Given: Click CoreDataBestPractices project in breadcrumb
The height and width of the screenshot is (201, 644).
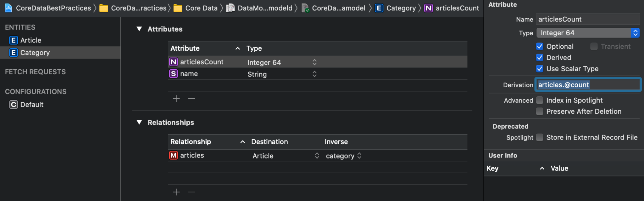Looking at the screenshot, I should [x=53, y=8].
